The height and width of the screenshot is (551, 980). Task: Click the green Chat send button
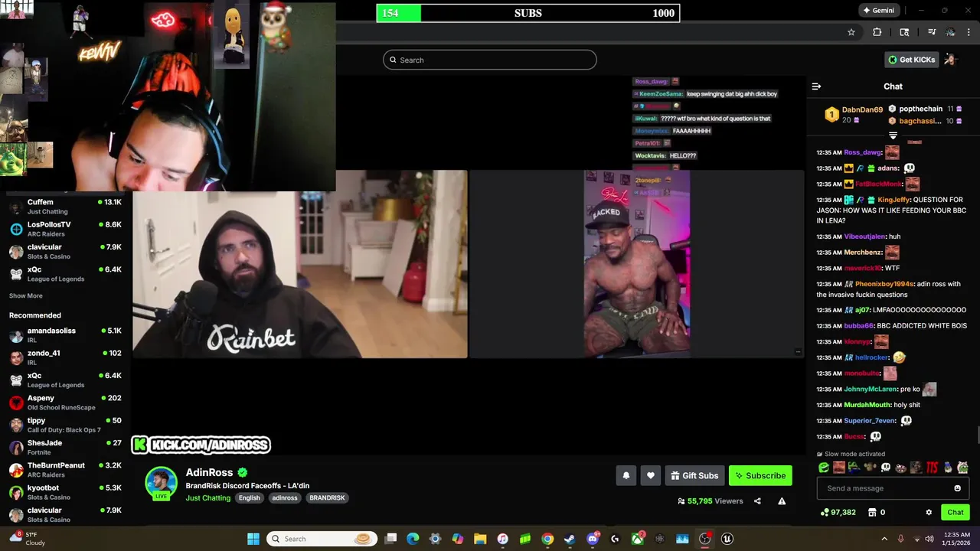point(955,512)
